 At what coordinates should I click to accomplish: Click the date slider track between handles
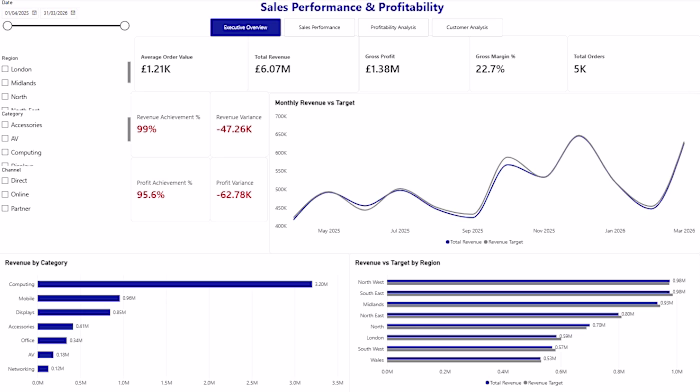point(66,26)
